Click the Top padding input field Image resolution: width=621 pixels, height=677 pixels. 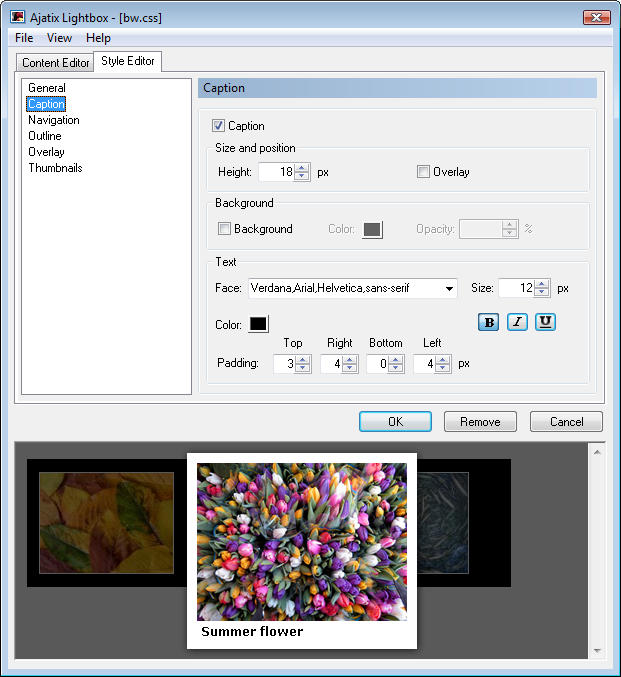[x=284, y=364]
